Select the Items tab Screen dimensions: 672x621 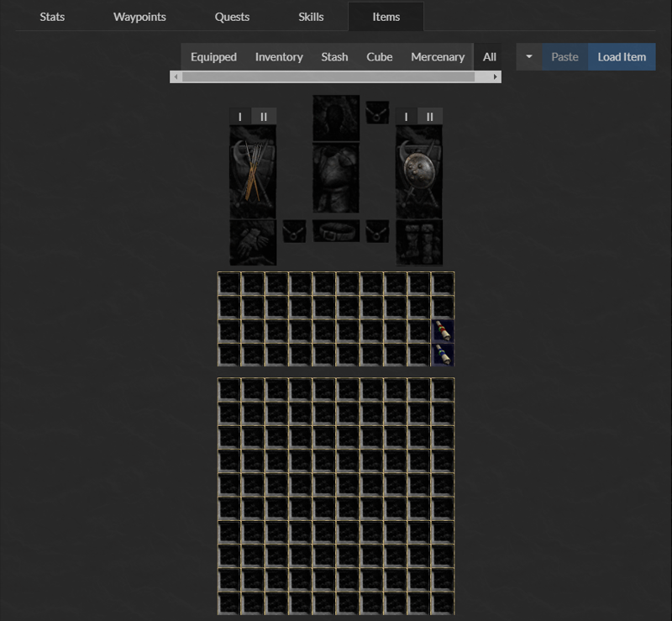click(386, 17)
